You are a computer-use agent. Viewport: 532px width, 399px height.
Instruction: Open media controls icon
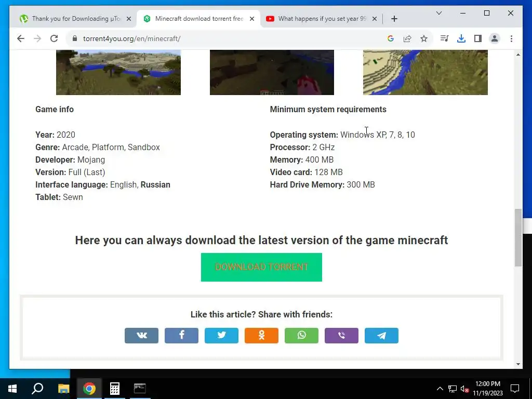pyautogui.click(x=445, y=38)
